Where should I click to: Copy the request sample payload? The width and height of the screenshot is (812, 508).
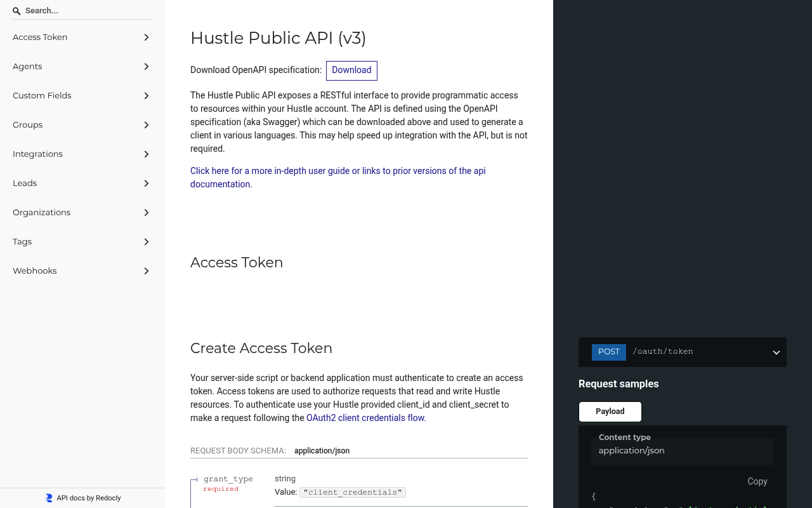757,481
